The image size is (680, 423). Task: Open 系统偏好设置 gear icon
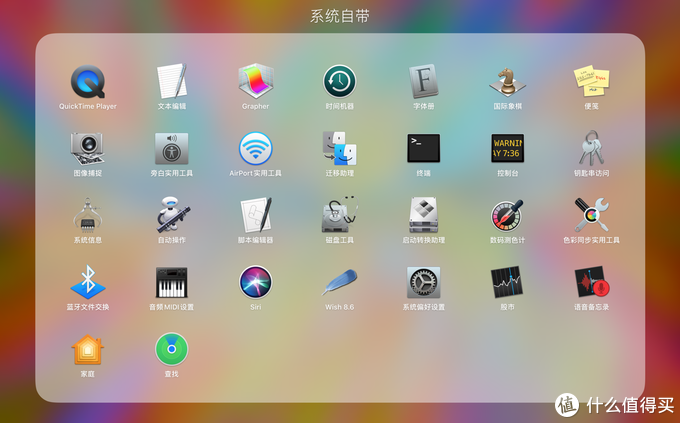[x=424, y=282]
